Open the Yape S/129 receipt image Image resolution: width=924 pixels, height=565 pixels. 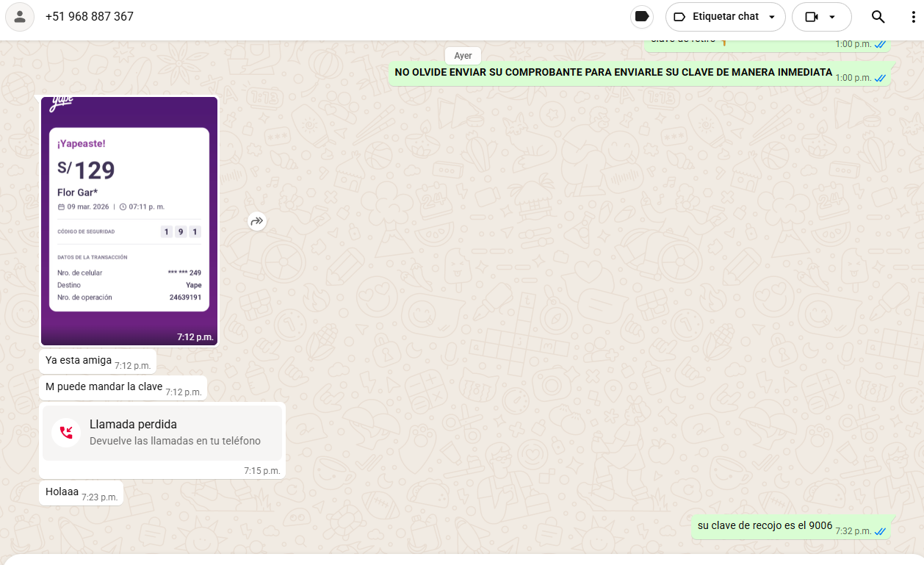[x=129, y=220]
